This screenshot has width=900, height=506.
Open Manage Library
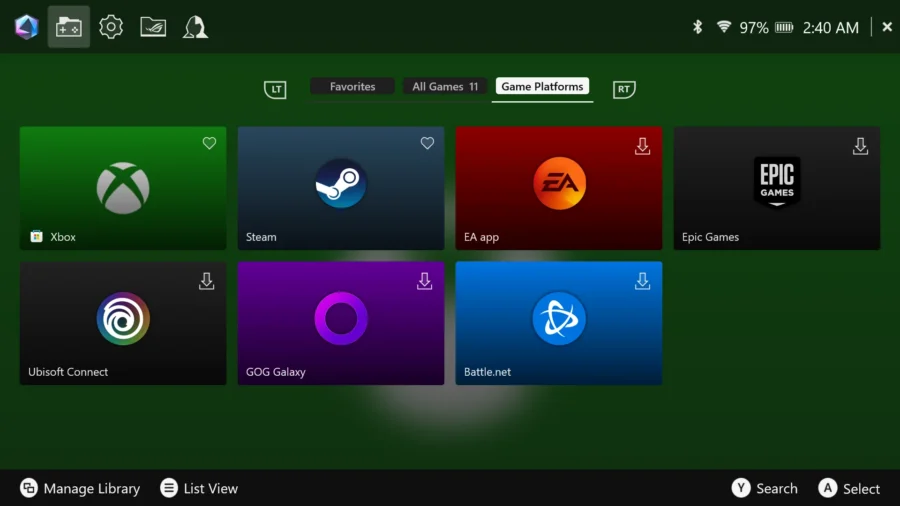click(80, 488)
